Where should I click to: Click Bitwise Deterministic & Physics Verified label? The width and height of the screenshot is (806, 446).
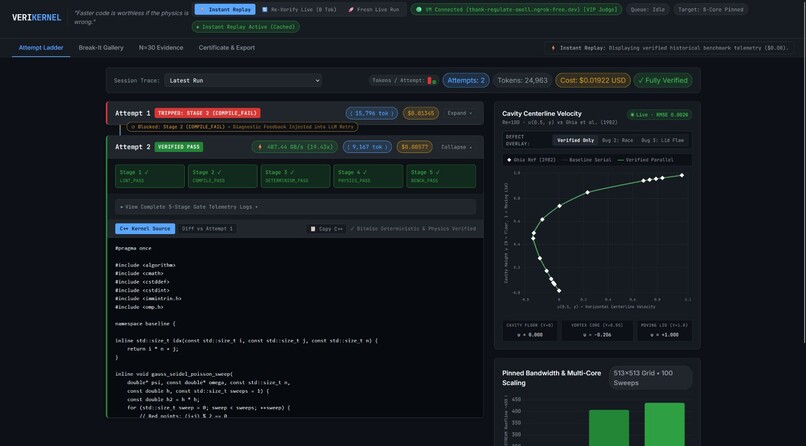tap(413, 229)
